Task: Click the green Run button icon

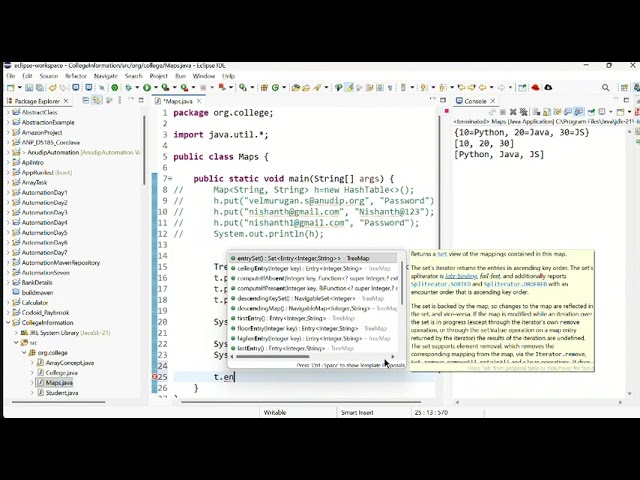Action: point(147,87)
